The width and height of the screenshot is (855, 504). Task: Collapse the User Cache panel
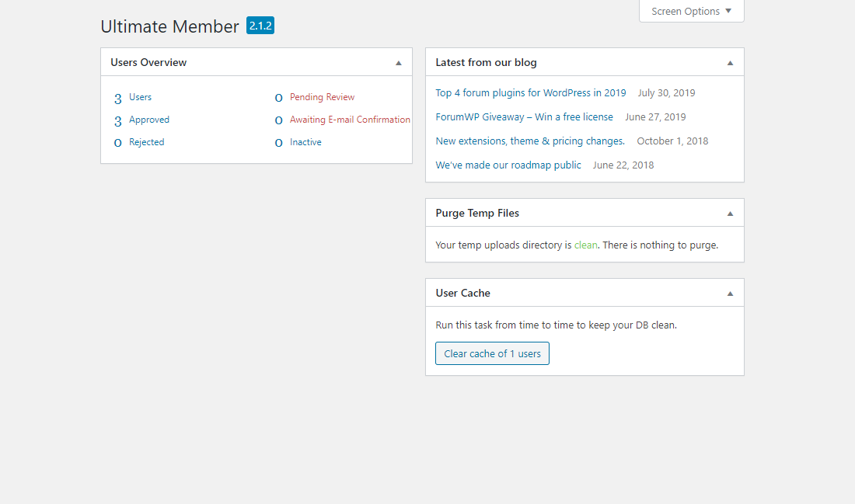tap(730, 294)
